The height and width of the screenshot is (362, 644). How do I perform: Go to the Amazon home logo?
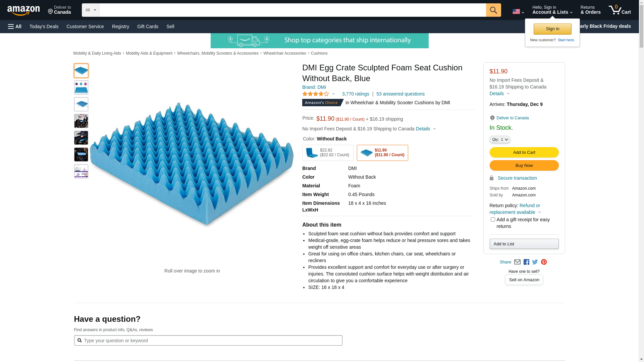[x=23, y=10]
